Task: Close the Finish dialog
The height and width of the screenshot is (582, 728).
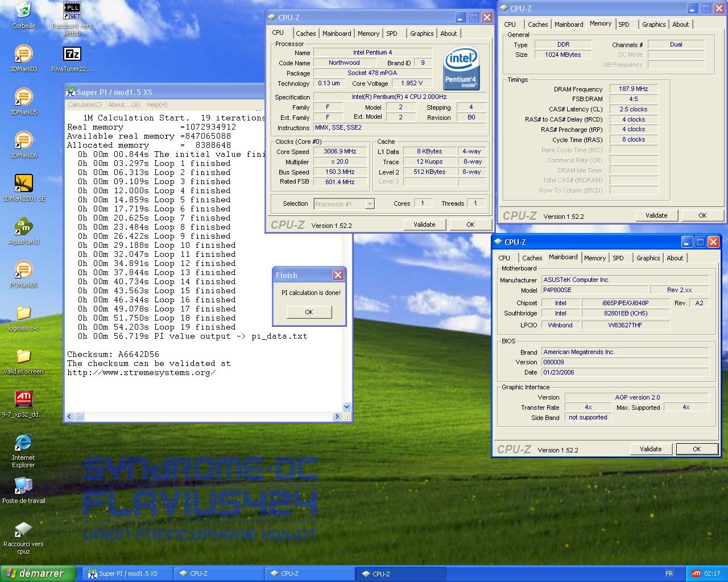Action: [338, 275]
